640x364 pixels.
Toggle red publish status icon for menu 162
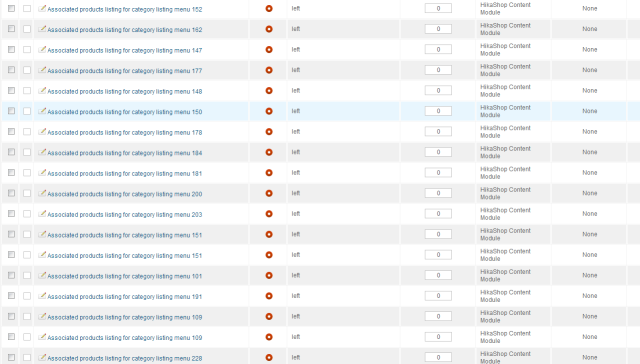pyautogui.click(x=269, y=29)
